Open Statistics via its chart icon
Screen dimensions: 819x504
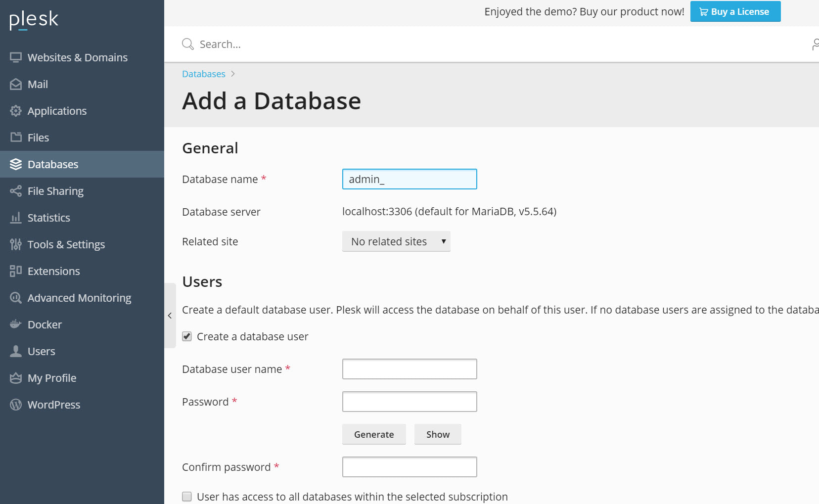click(x=15, y=218)
